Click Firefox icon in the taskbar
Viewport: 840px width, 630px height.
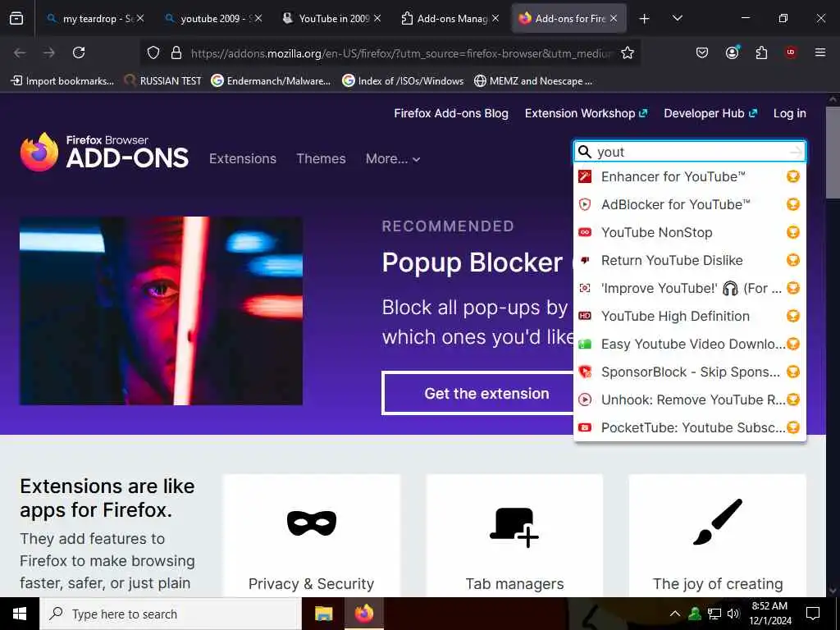pyautogui.click(x=363, y=614)
